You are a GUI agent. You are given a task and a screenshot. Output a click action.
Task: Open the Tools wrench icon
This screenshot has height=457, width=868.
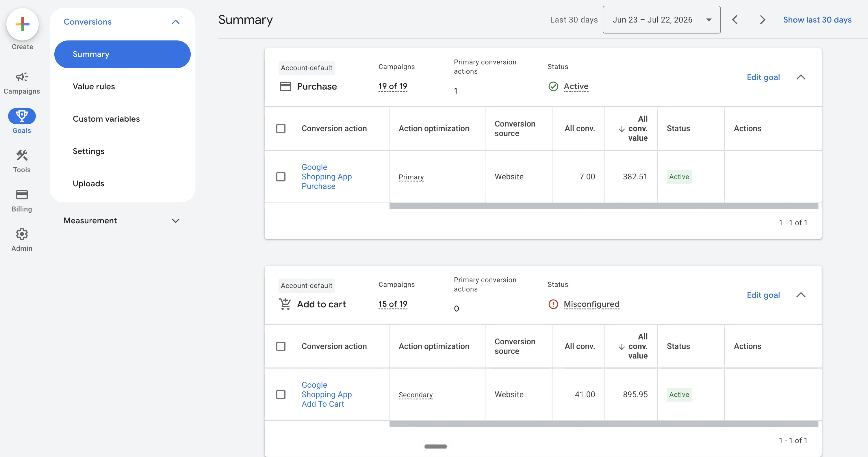[x=22, y=155]
